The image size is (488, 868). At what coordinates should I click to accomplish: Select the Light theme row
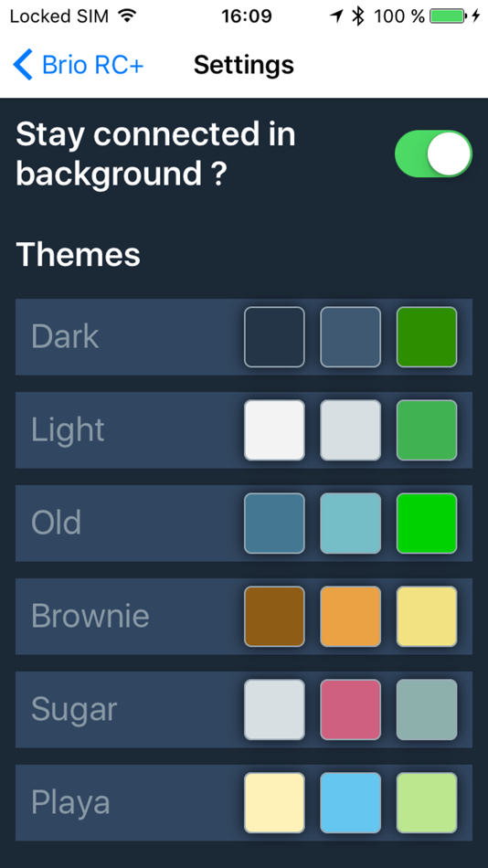coord(244,429)
